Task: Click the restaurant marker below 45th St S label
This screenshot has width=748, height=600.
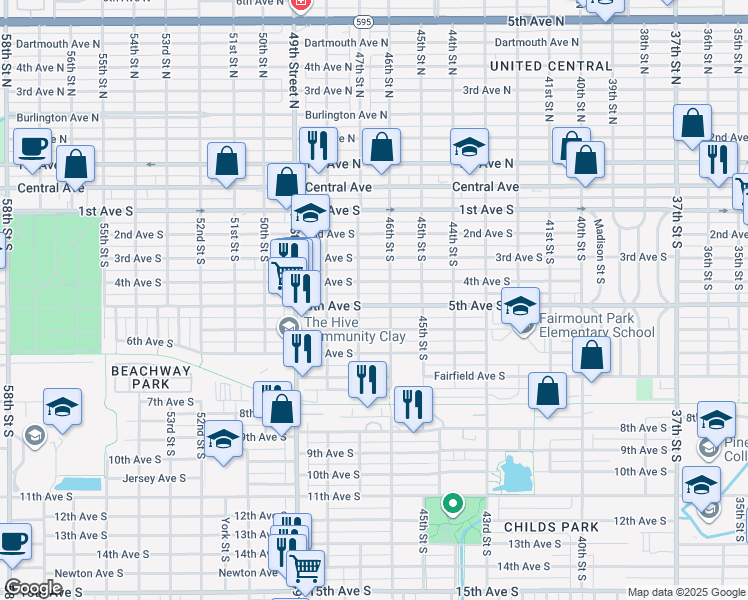Action: coord(414,407)
